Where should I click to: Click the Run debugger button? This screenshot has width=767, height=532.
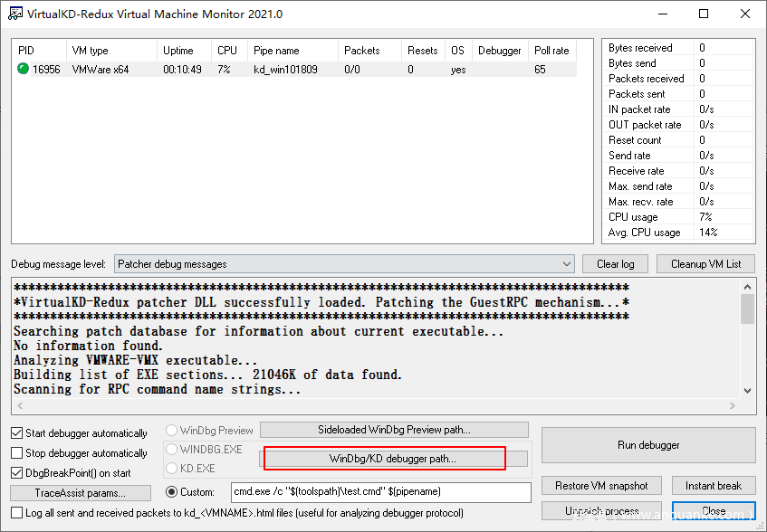coord(648,445)
